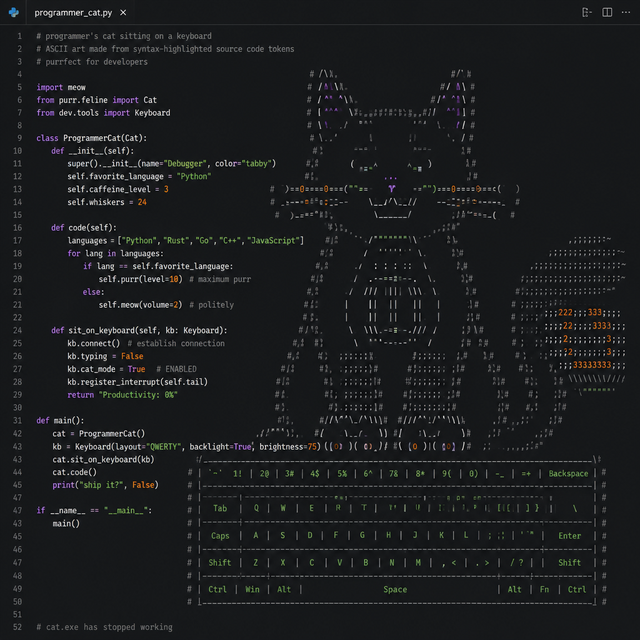Click "cat = ProgrammerCat()" line

click(98, 433)
